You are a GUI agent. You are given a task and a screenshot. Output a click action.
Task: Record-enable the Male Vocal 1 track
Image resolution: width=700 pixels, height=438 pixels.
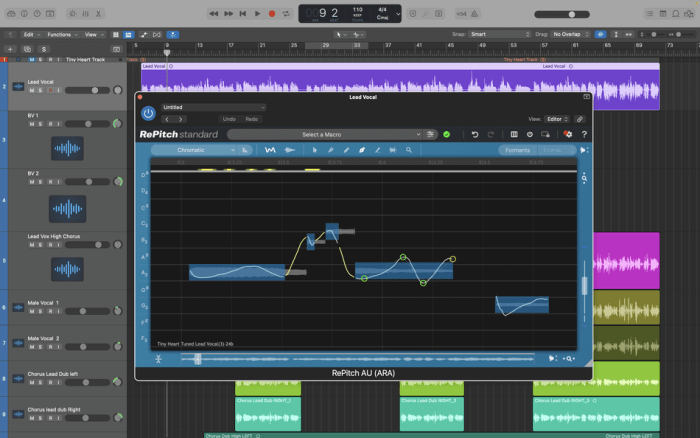click(50, 311)
